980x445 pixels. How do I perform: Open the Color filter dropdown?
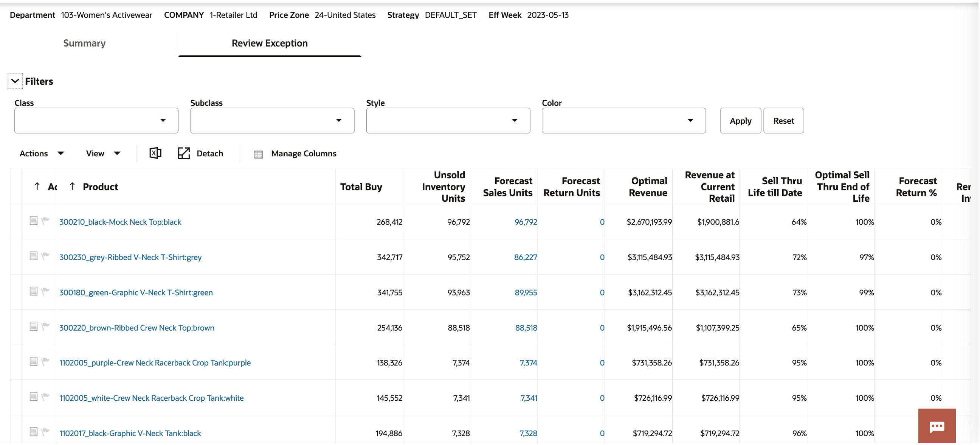point(690,121)
